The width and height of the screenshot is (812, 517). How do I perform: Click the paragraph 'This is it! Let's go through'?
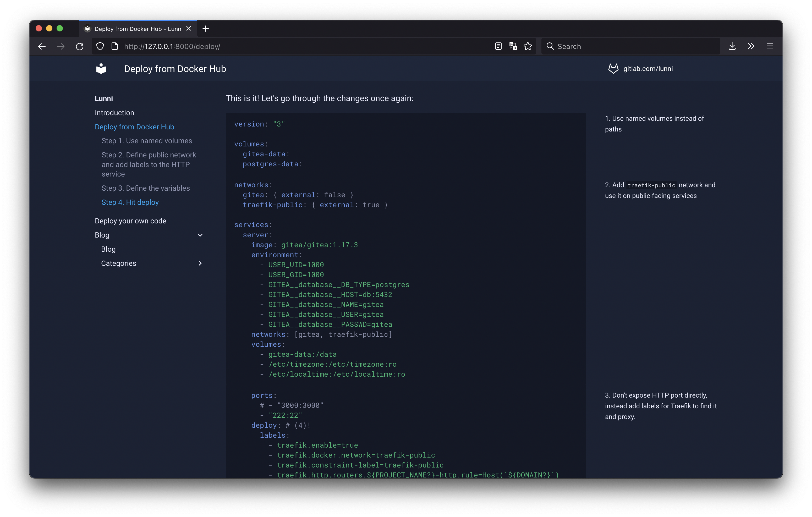click(x=319, y=98)
